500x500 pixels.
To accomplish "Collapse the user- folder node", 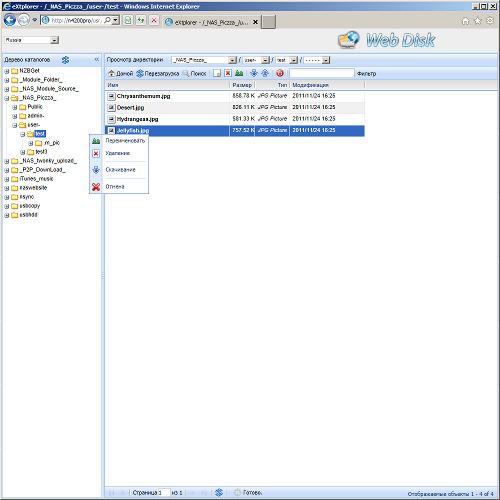I will point(15,125).
